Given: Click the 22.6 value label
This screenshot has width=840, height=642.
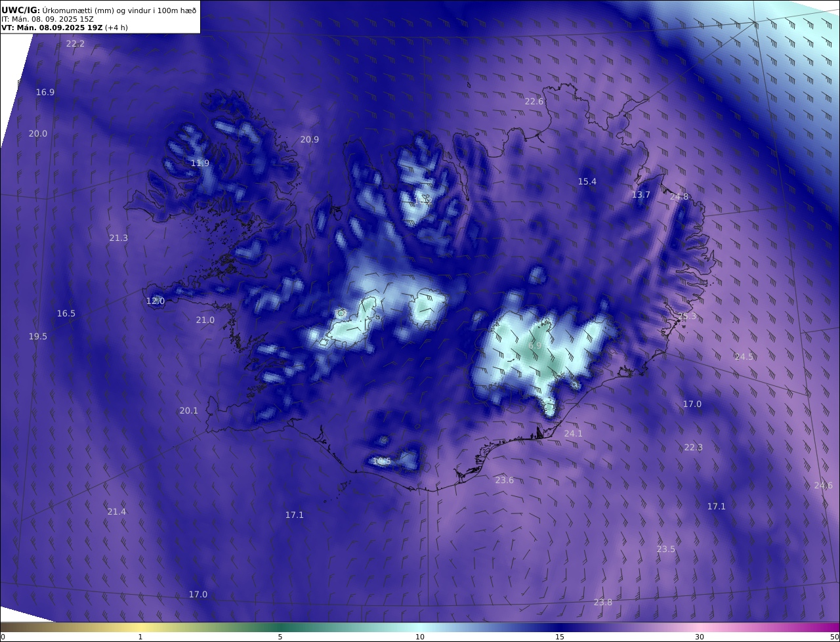Looking at the screenshot, I should pos(534,102).
